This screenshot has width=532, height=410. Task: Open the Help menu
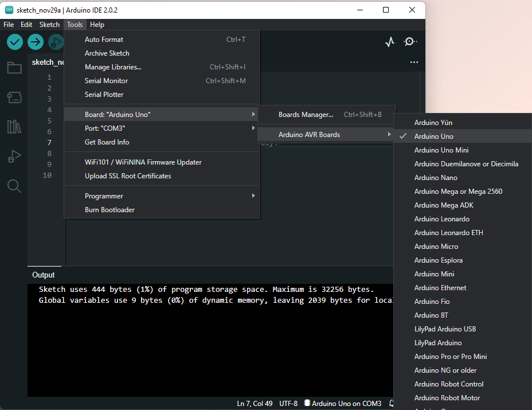click(x=97, y=25)
